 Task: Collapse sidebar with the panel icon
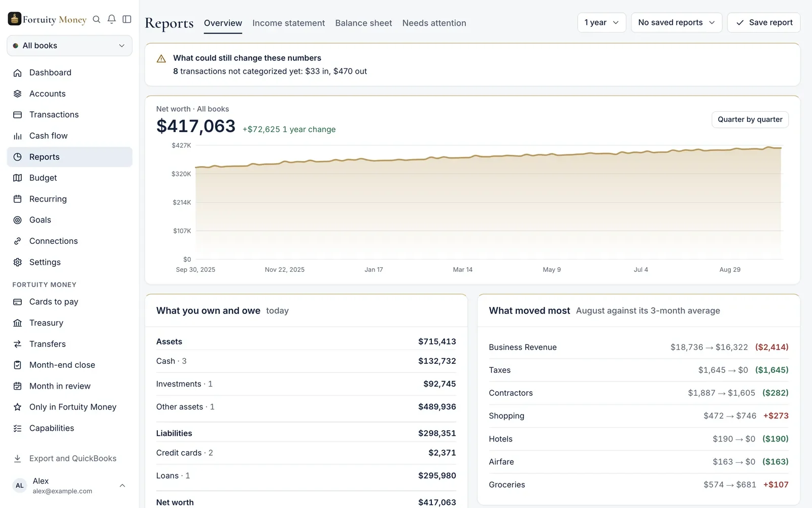pos(127,19)
